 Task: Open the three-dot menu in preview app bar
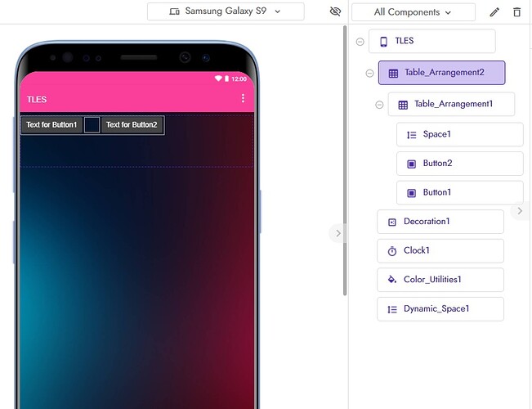243,98
